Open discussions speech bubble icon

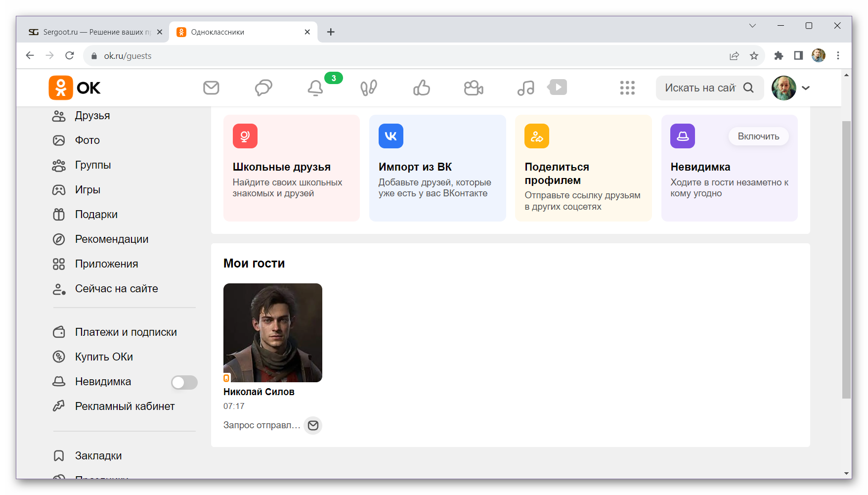click(263, 88)
